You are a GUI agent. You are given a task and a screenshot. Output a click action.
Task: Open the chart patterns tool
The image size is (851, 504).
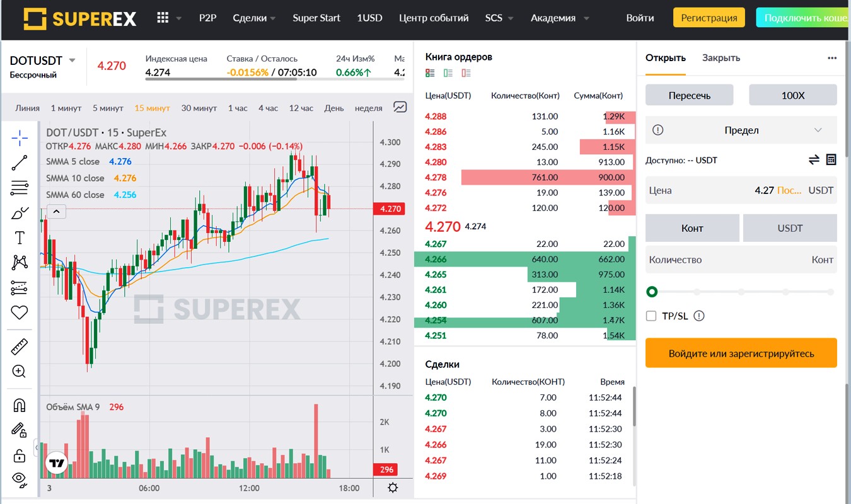coord(20,263)
